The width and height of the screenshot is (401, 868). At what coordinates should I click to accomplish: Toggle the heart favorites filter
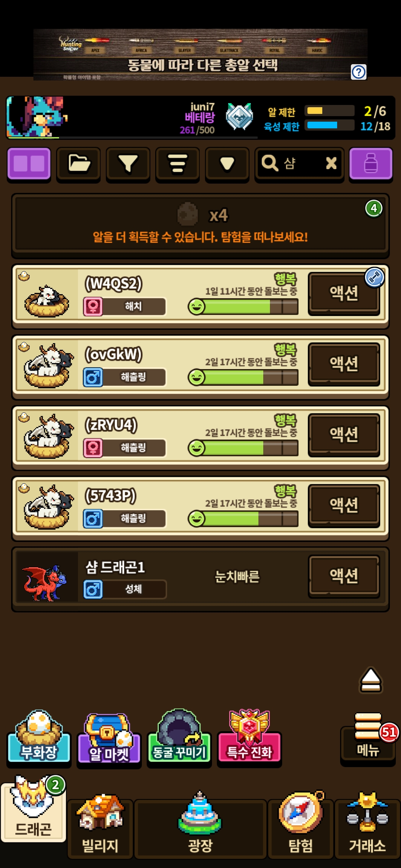click(227, 164)
